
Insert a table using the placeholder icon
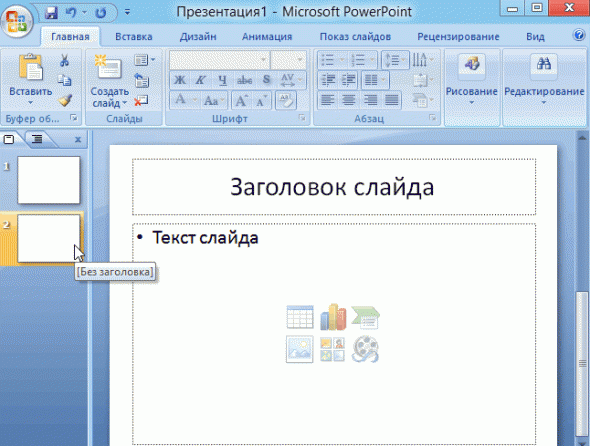[300, 317]
